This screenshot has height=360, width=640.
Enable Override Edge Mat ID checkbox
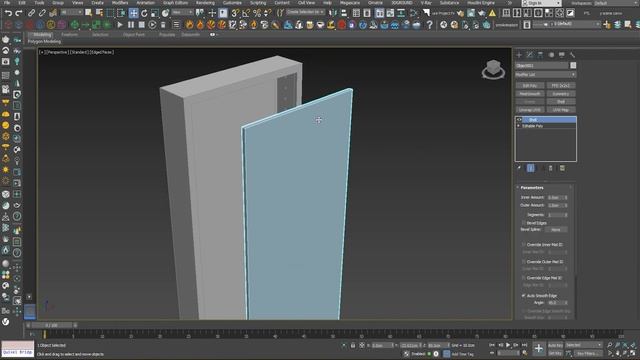tap(524, 278)
